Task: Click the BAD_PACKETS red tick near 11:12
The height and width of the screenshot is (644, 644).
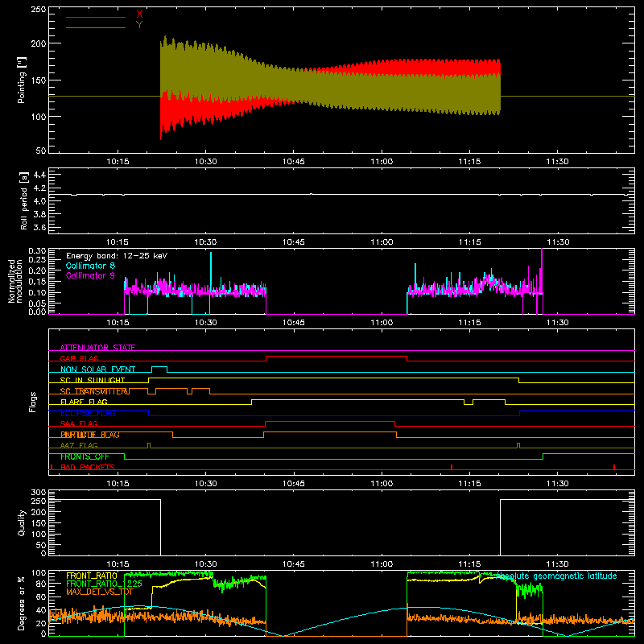Action: 452,467
